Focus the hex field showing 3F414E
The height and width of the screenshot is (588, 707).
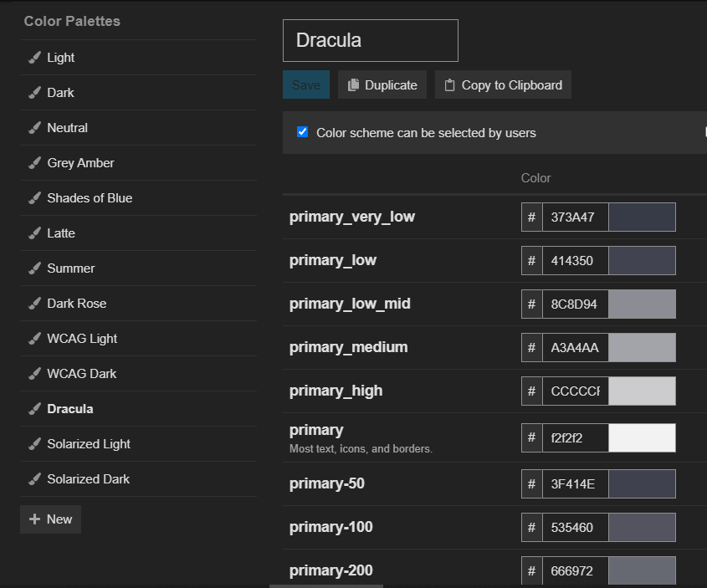pos(576,484)
